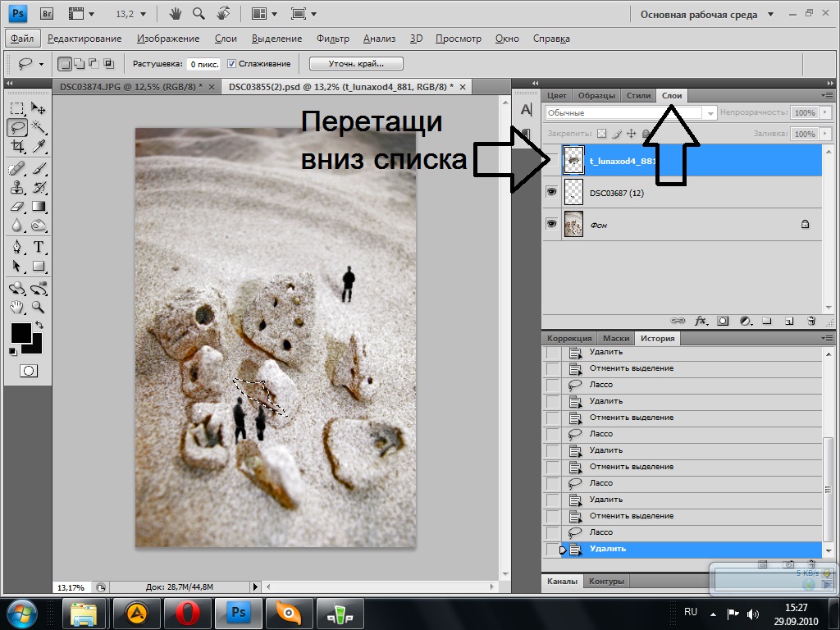Select the Clone Stamp tool
The width and height of the screenshot is (840, 630).
[x=17, y=188]
